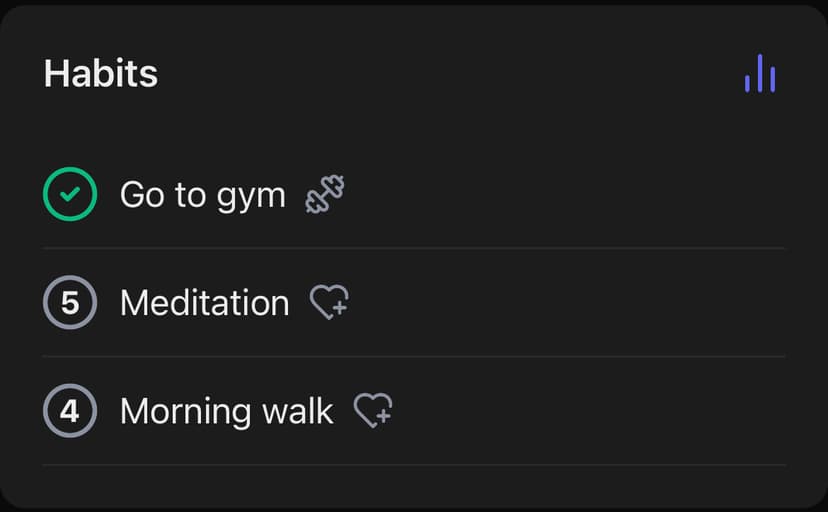Uncheck the green Go to gym checkmark
The width and height of the screenshot is (828, 512).
click(x=70, y=194)
